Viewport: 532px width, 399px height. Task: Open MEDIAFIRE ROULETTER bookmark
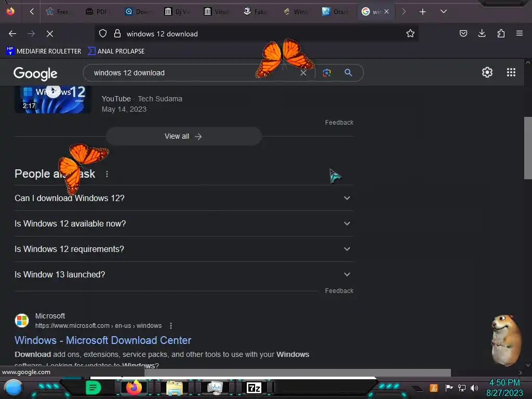[44, 51]
